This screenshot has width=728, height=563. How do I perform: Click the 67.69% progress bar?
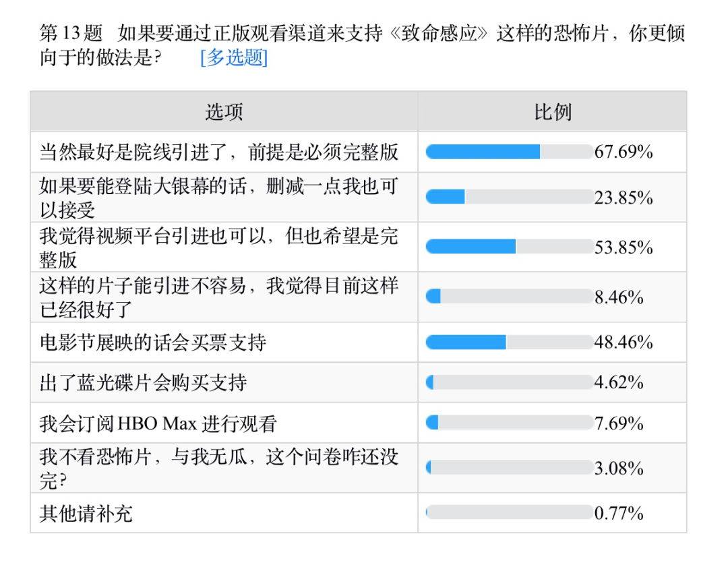[509, 152]
